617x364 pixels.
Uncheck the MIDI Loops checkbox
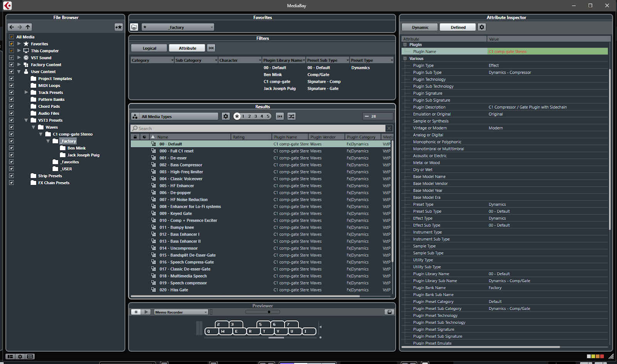(12, 86)
